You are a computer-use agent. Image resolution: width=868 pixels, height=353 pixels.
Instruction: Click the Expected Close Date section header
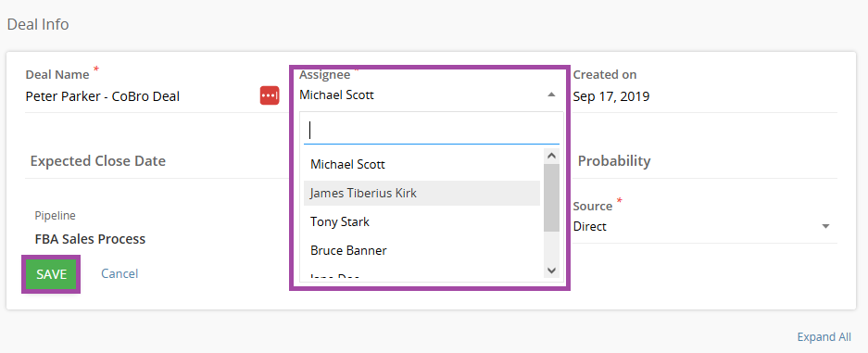click(98, 161)
